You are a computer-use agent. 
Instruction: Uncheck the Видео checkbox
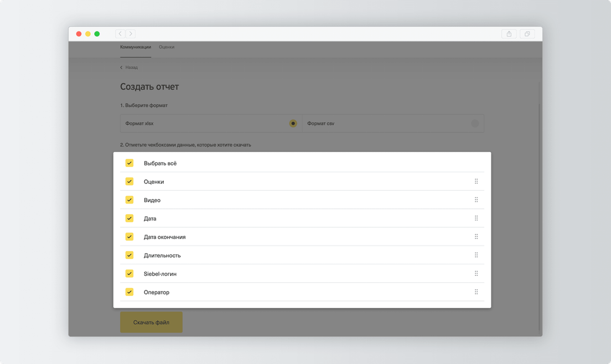click(130, 200)
